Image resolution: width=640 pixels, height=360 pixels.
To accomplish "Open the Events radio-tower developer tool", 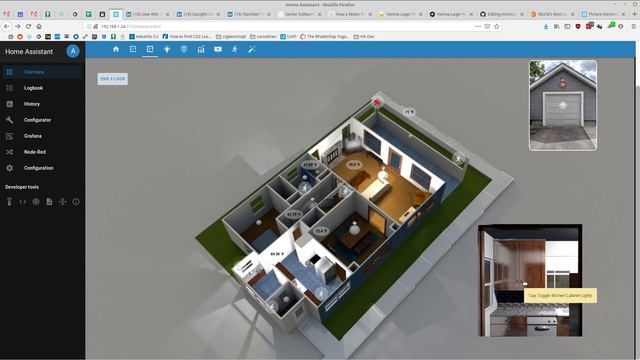I will (36, 202).
